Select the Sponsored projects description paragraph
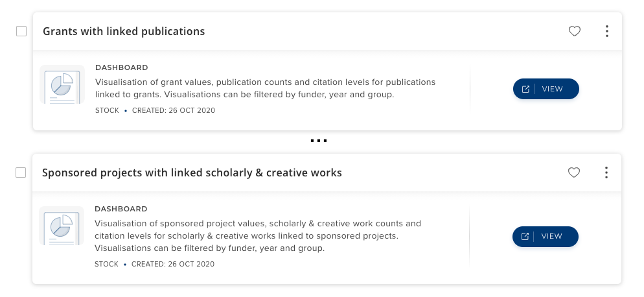 point(258,235)
